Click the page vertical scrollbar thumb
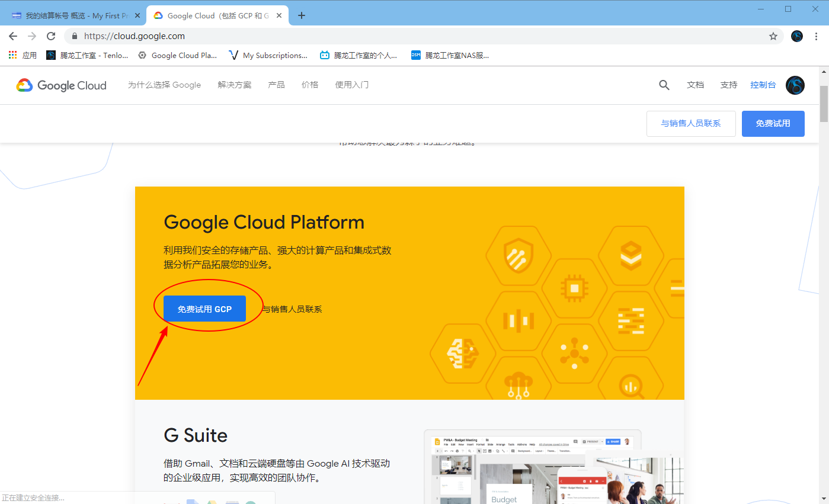829x504 pixels. (824, 104)
